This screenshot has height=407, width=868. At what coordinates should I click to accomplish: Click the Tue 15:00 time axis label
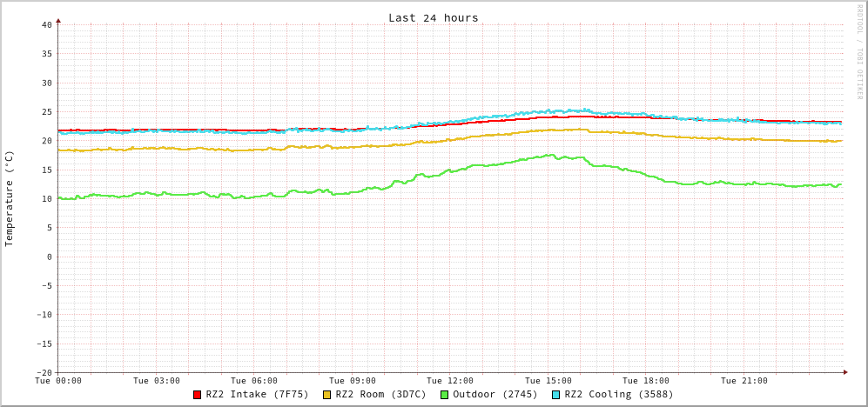tap(548, 381)
